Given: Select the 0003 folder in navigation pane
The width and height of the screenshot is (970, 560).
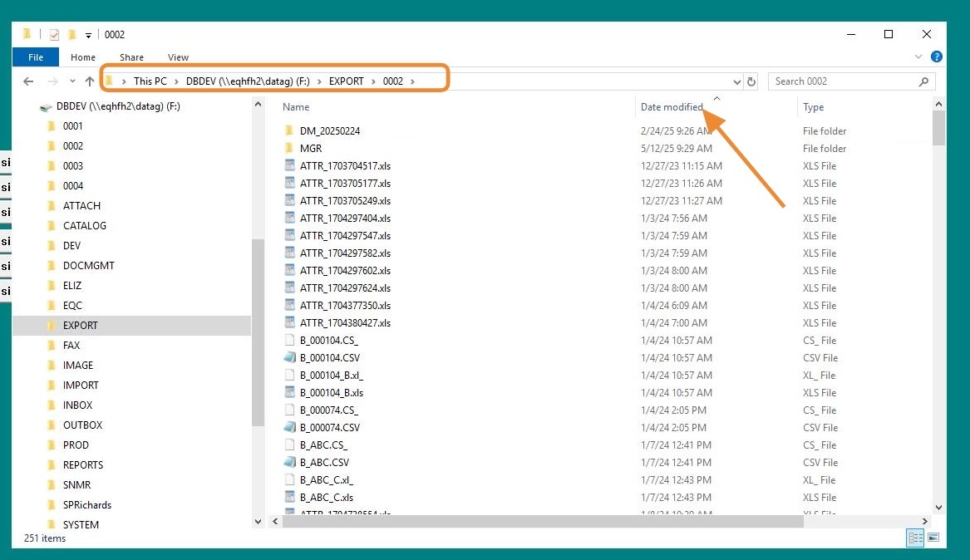Looking at the screenshot, I should coord(72,165).
